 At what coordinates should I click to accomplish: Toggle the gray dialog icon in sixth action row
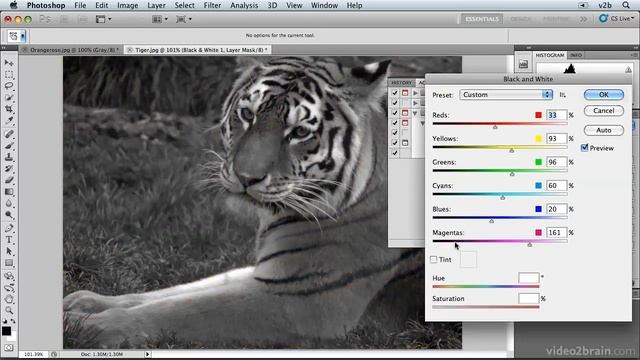pyautogui.click(x=405, y=143)
